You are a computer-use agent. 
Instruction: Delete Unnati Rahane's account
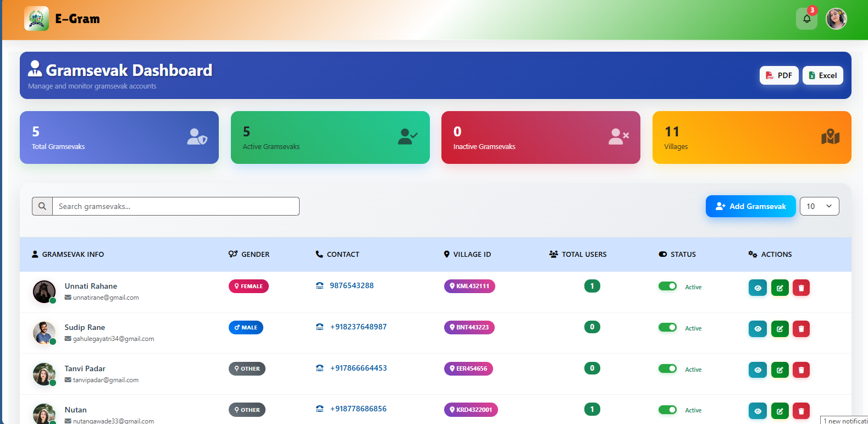[x=801, y=288]
